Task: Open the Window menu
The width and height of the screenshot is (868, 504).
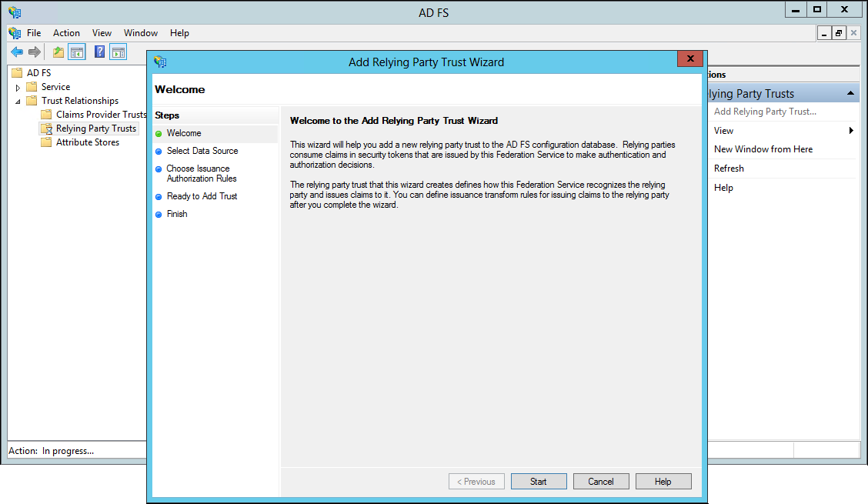Action: pos(141,33)
